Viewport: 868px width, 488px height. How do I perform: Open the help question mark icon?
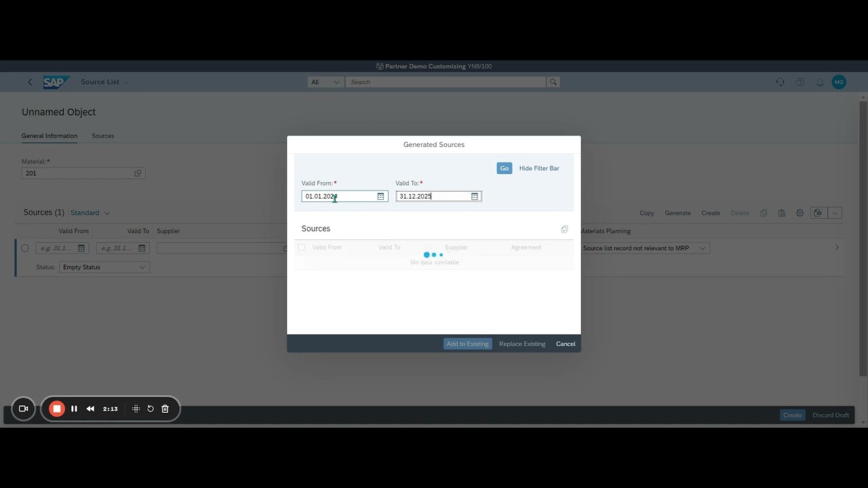[x=800, y=82]
